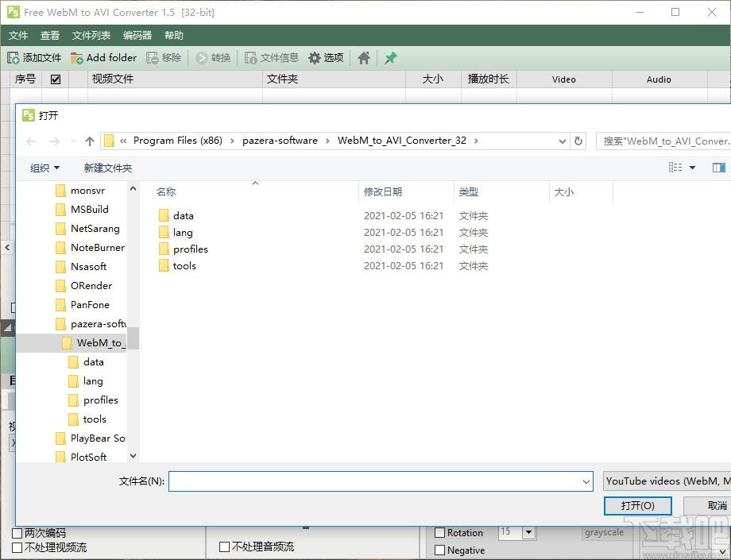Viewport: 731px width, 560px height.
Task: Open the Organize (组织) dropdown
Action: point(44,168)
